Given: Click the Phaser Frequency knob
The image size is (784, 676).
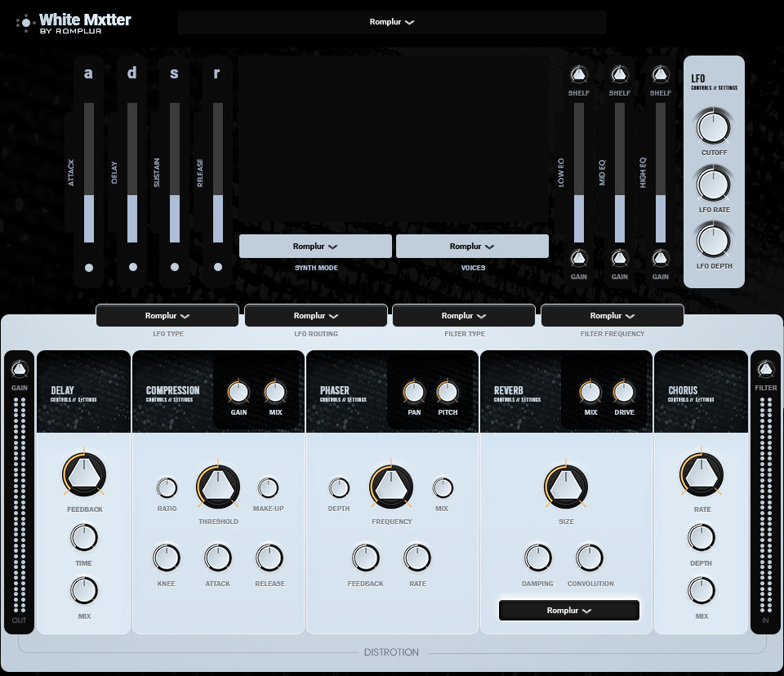Looking at the screenshot, I should tap(391, 487).
